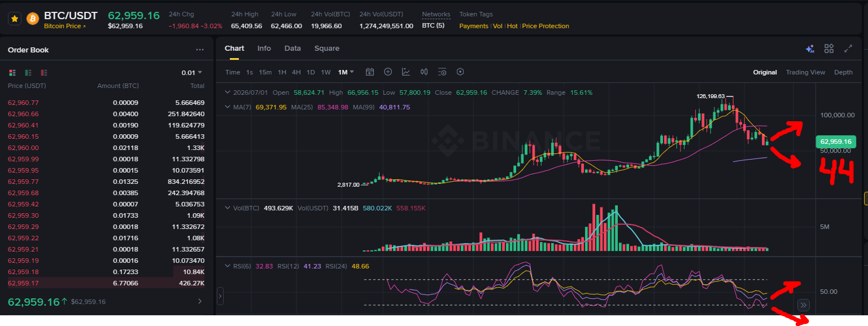
Task: Show order book in buy-and-sell view
Action: tap(12, 73)
